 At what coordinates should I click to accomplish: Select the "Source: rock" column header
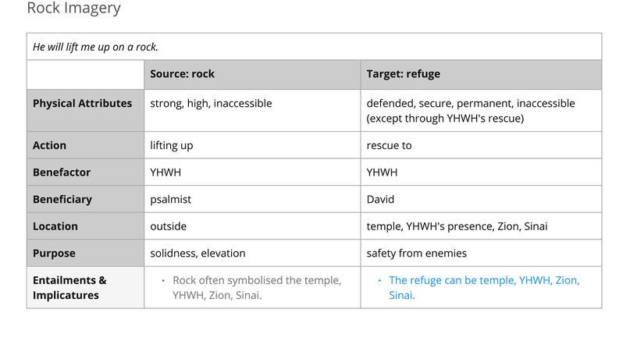click(x=182, y=74)
